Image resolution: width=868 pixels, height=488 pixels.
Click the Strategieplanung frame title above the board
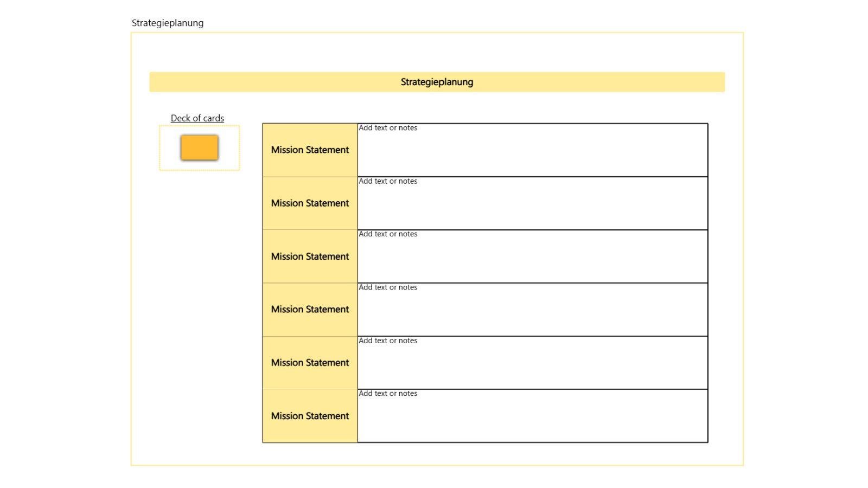pyautogui.click(x=168, y=23)
